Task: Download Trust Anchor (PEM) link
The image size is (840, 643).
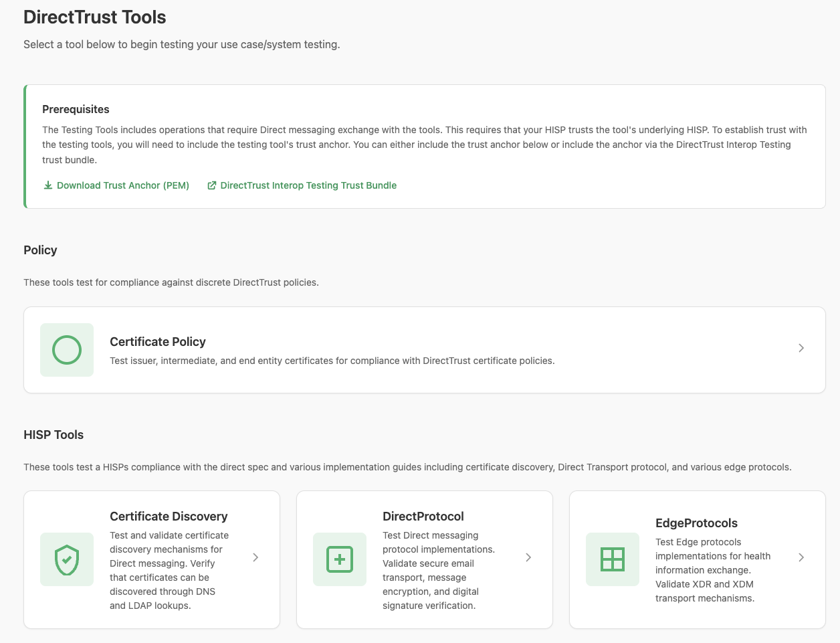Action: [116, 185]
